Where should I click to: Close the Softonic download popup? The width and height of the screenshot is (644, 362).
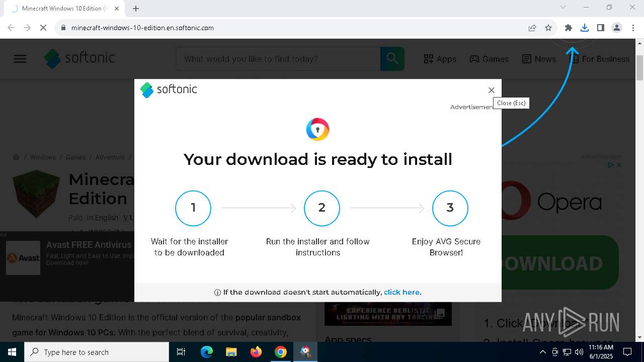491,90
